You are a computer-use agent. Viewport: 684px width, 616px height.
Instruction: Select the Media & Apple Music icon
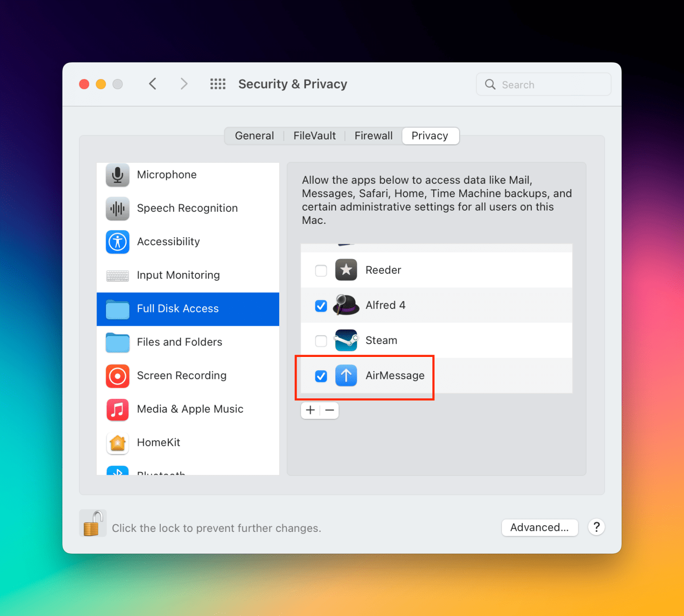(x=117, y=409)
